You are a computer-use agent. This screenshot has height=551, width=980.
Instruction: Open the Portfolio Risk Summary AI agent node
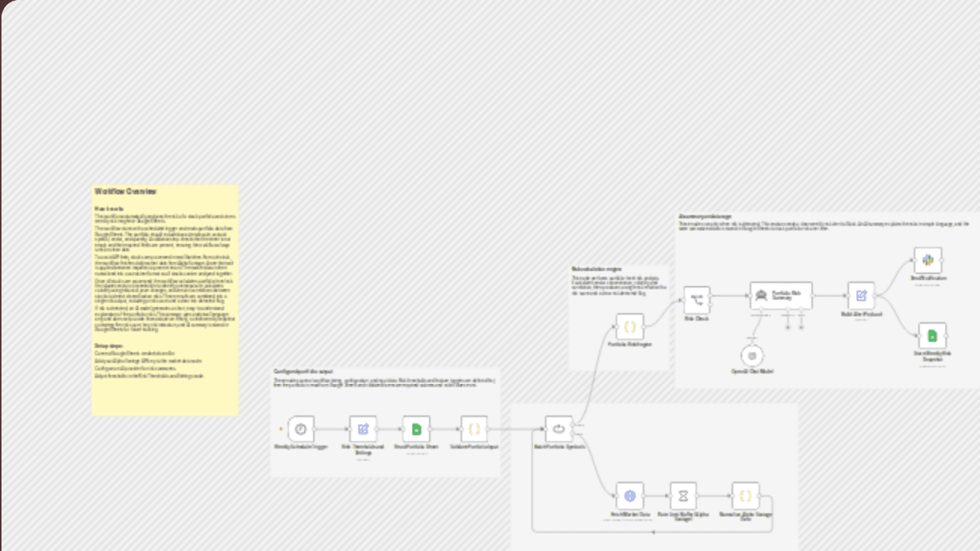click(781, 296)
